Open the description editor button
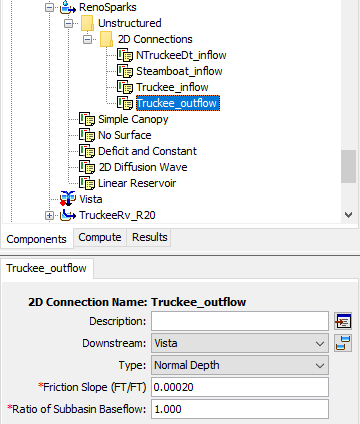Viewport: 360px width, 424px height. coord(343,321)
